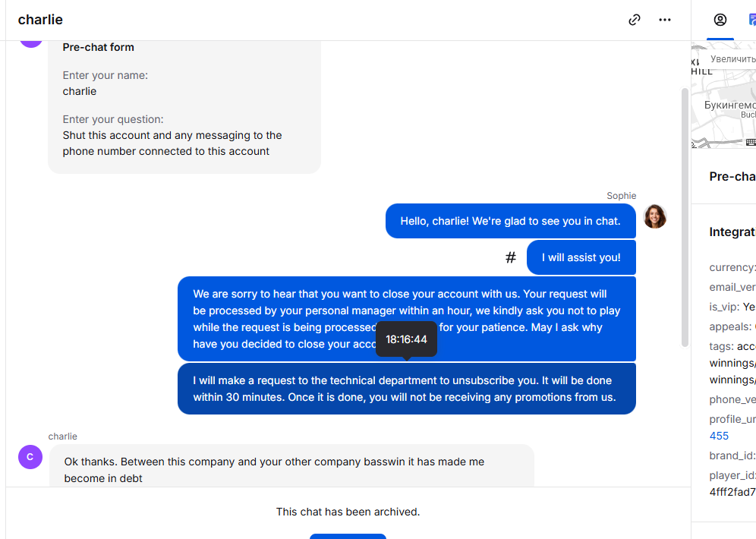
Task: Click the chat conversation scrollbar
Action: coord(685,216)
